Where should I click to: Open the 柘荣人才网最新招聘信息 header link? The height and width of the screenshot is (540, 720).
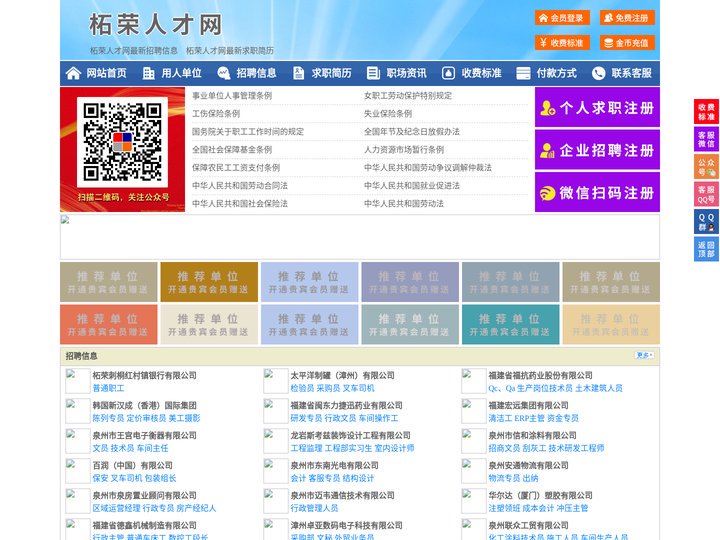pos(134,51)
